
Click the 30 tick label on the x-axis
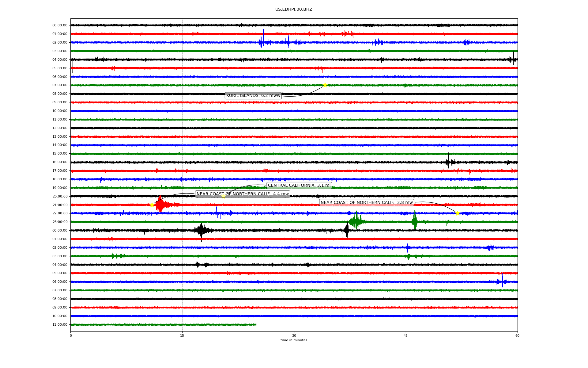pos(294,335)
